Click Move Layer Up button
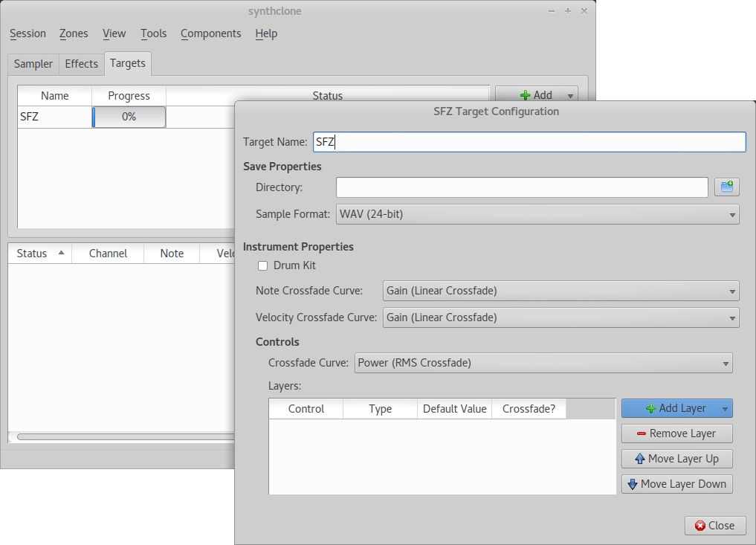The height and width of the screenshot is (545, 756). click(677, 459)
